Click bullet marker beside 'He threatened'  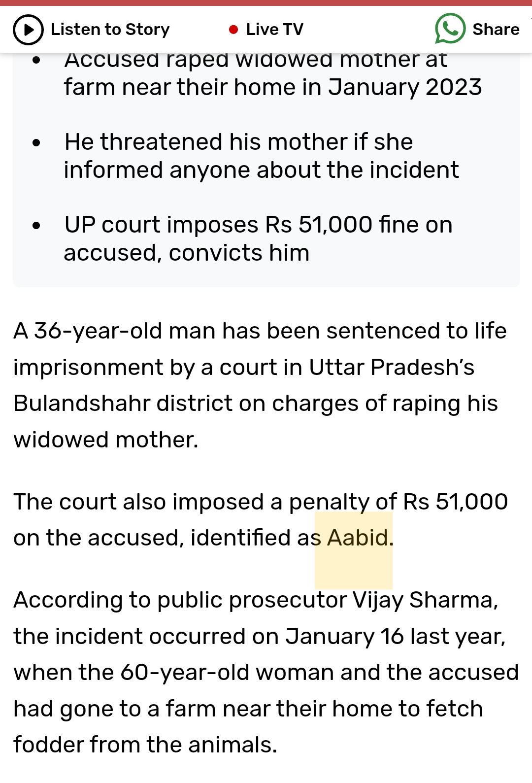pyautogui.click(x=36, y=143)
